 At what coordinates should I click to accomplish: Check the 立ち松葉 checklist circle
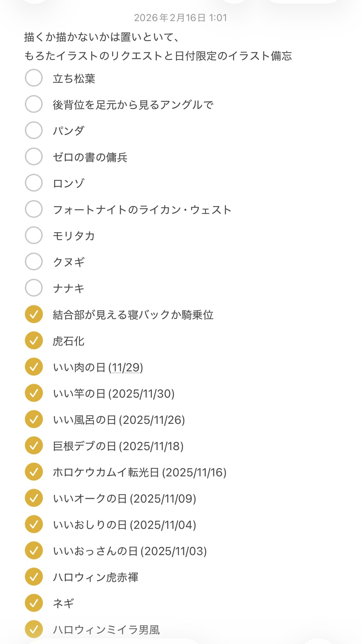pos(34,78)
